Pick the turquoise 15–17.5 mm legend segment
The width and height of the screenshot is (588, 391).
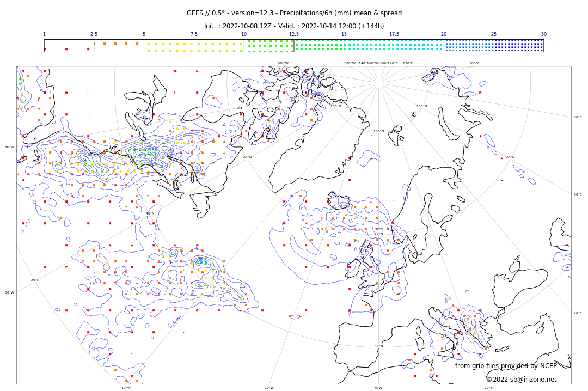pos(369,46)
